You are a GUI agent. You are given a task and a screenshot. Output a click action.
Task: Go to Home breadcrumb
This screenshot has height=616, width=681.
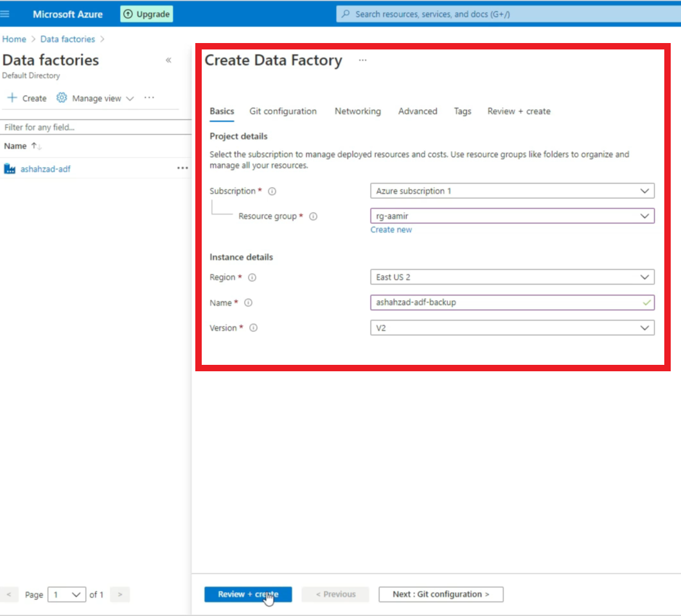point(14,39)
